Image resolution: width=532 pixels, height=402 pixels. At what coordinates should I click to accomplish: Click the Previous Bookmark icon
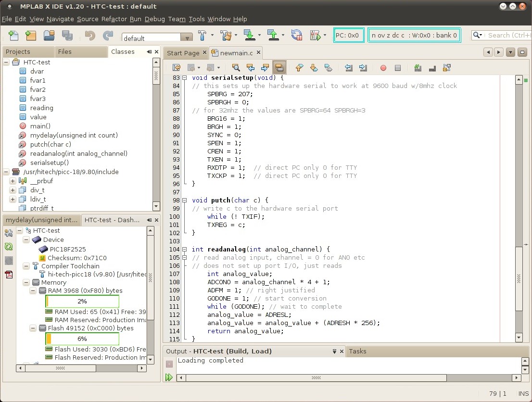pyautogui.click(x=299, y=67)
